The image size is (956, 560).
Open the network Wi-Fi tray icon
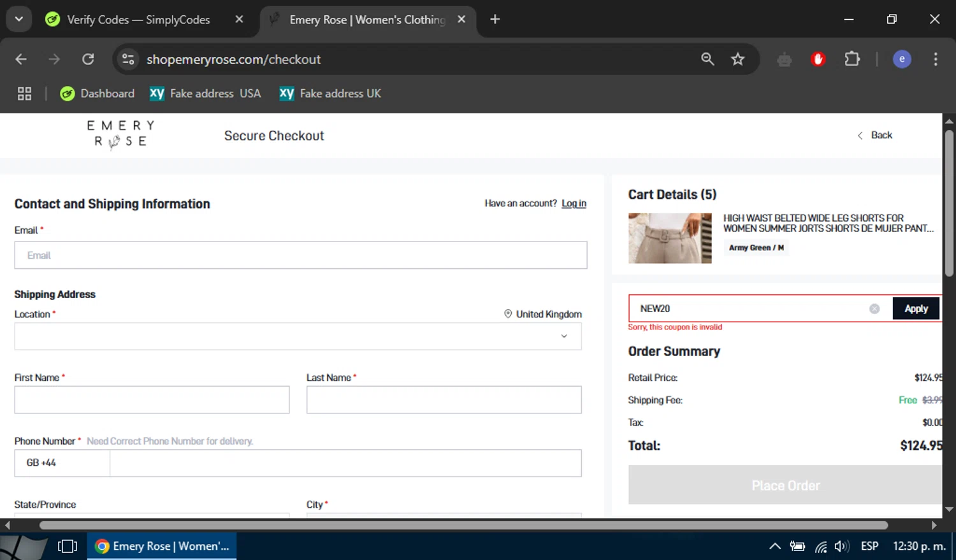[x=821, y=547]
